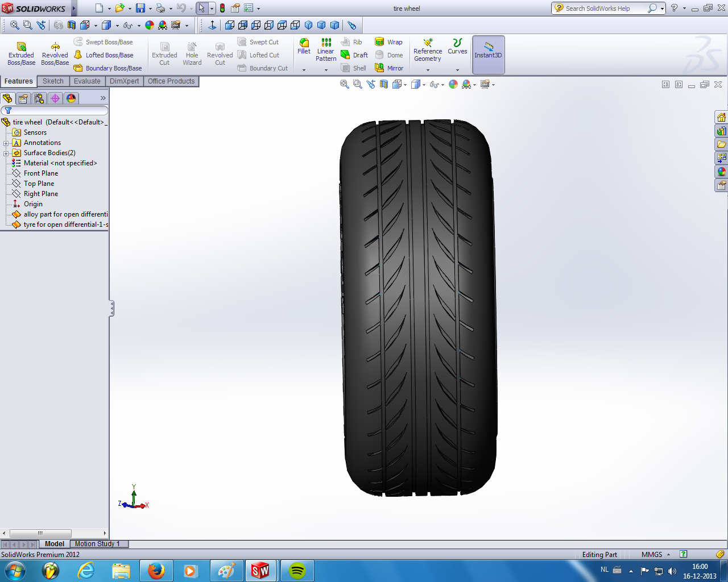Select Boundary Boss/Base command
Viewport: 728px width, 582px height.
coord(108,68)
